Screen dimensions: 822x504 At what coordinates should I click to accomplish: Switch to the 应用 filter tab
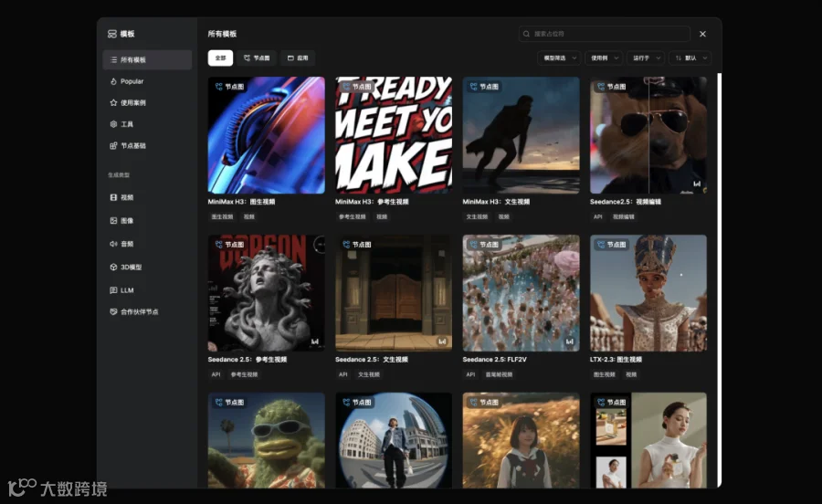pos(298,58)
